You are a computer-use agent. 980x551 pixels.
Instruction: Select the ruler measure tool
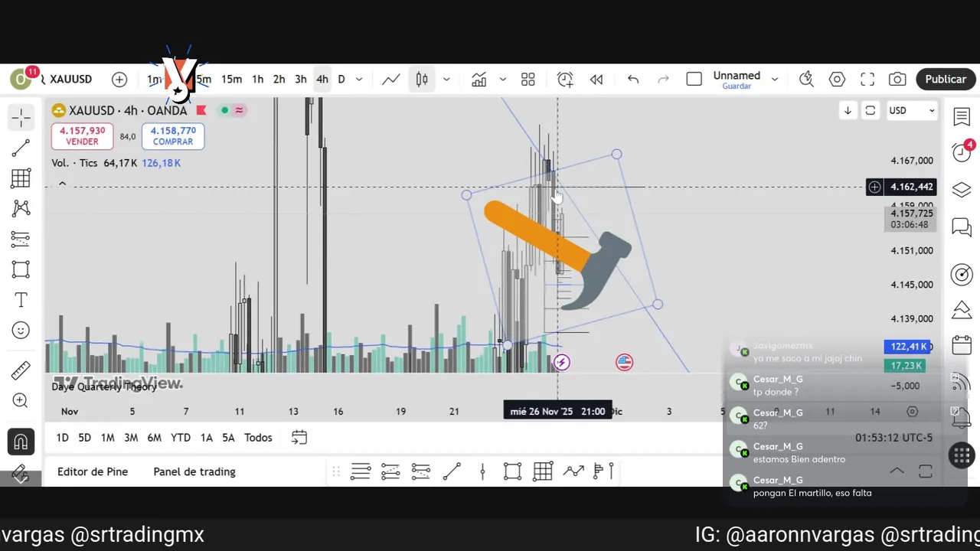[21, 370]
